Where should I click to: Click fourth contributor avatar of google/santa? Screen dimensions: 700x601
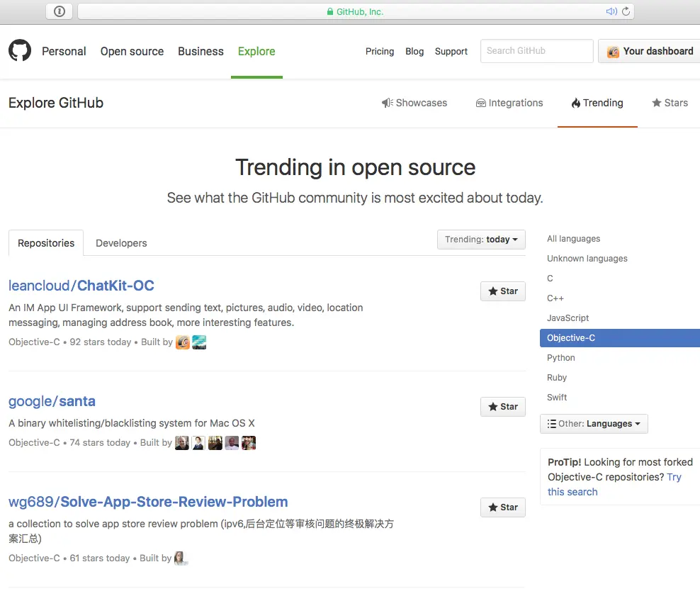coord(232,443)
